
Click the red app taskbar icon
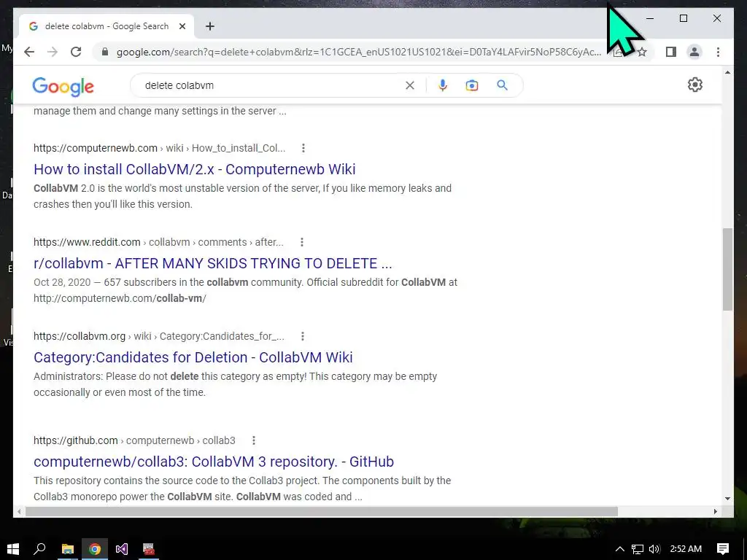pyautogui.click(x=149, y=549)
